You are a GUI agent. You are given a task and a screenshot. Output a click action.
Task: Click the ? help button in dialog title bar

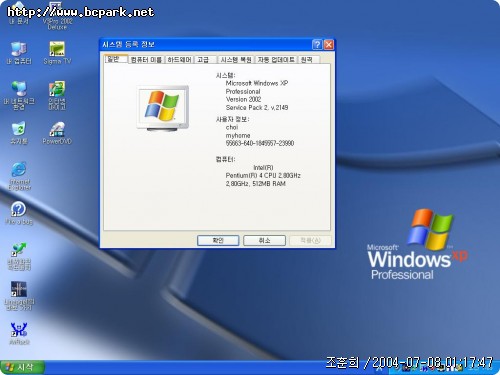point(317,44)
